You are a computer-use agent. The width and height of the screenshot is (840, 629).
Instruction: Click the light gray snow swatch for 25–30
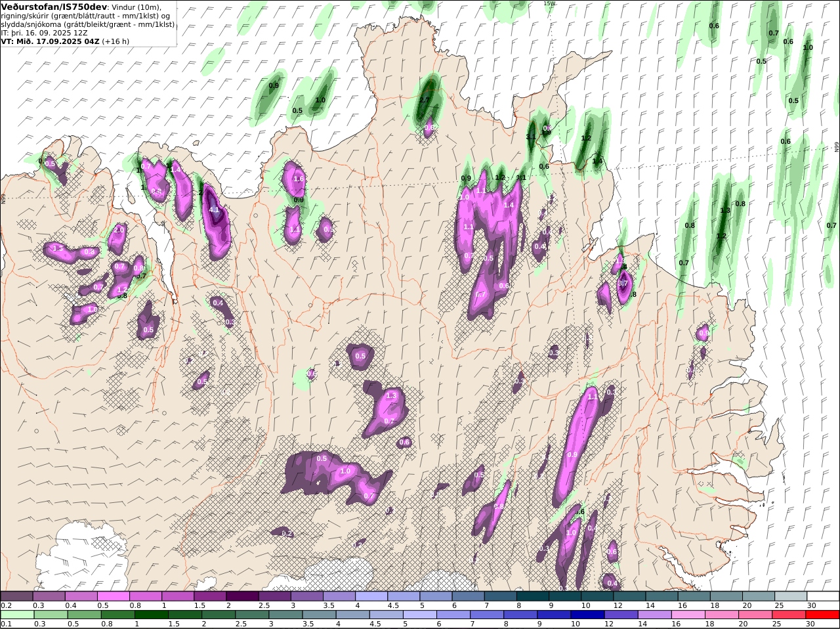(791, 596)
